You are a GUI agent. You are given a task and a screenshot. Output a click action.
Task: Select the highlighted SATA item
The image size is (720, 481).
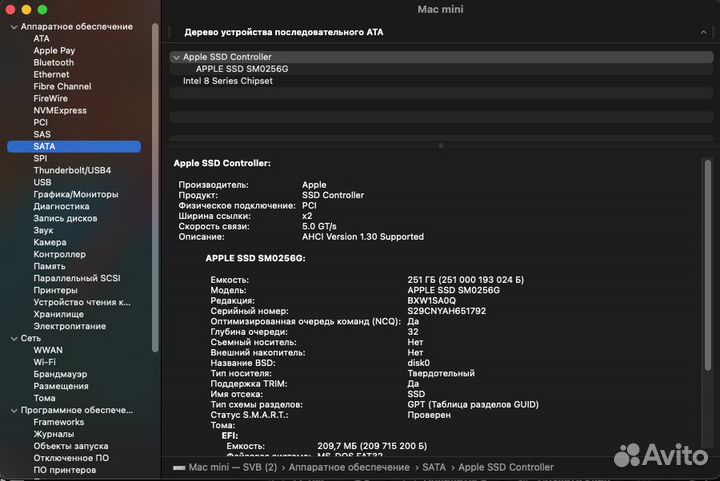click(74, 146)
